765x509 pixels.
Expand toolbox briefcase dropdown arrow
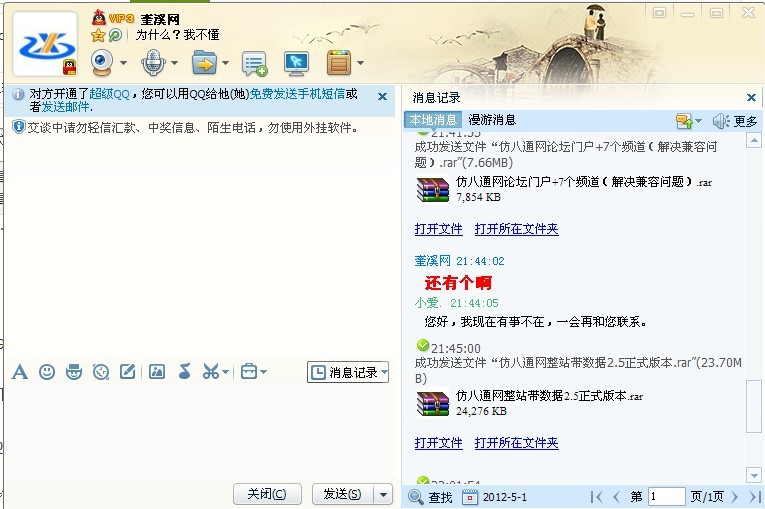pyautogui.click(x=263, y=372)
